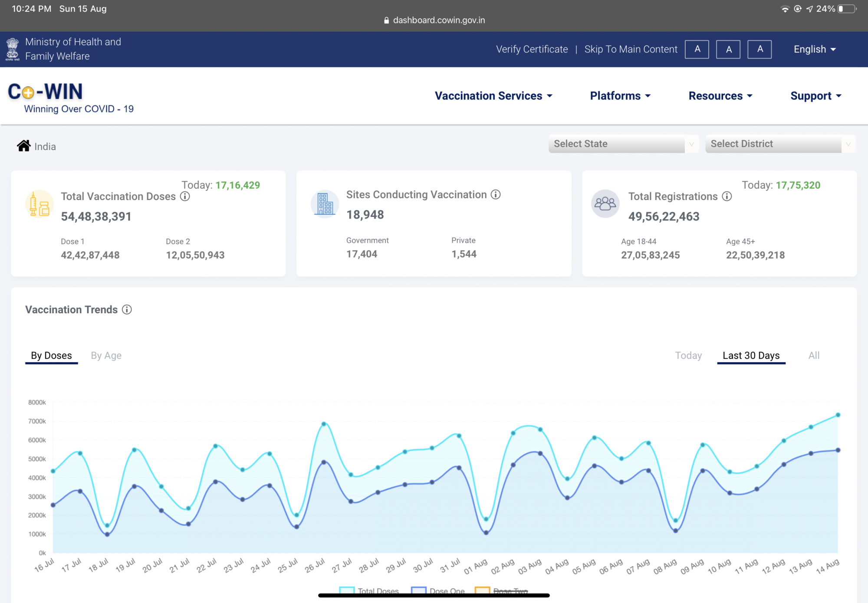Click the total doses value 54,48,38,391
Viewport: 868px width, 603px height.
96,216
